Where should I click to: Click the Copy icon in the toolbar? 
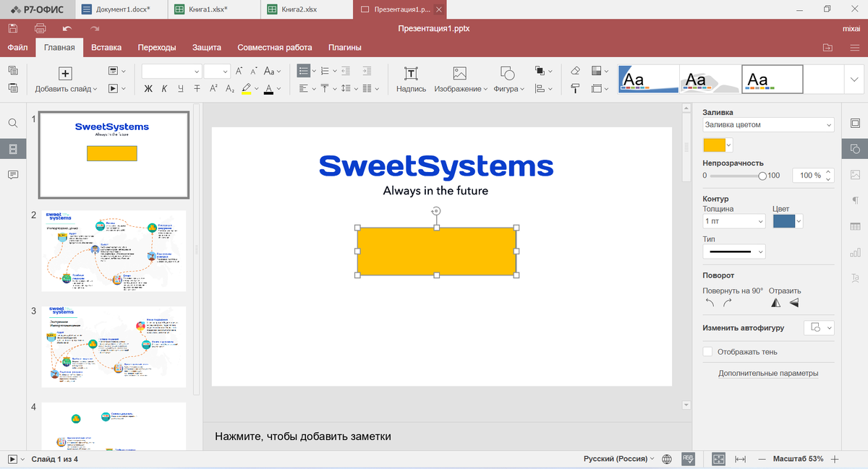pyautogui.click(x=12, y=71)
